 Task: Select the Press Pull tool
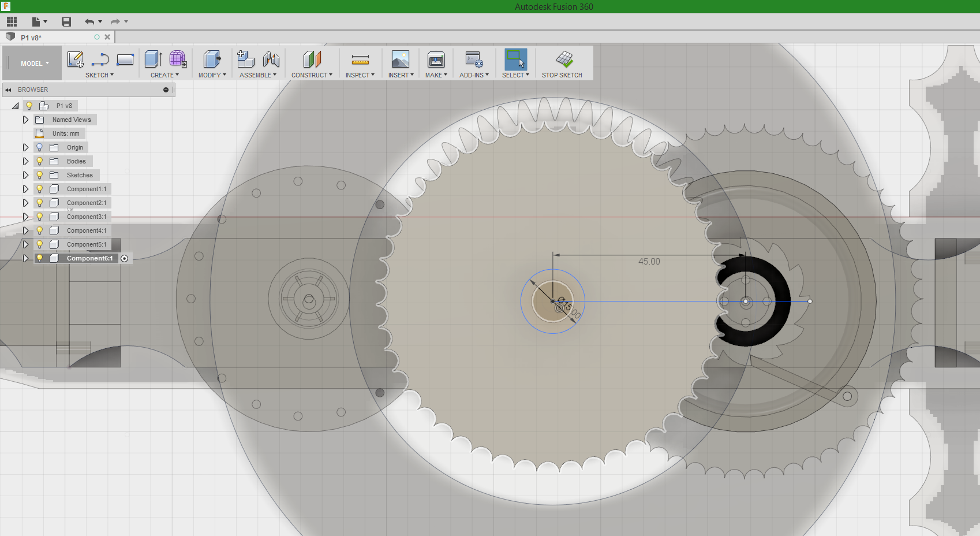pos(212,59)
